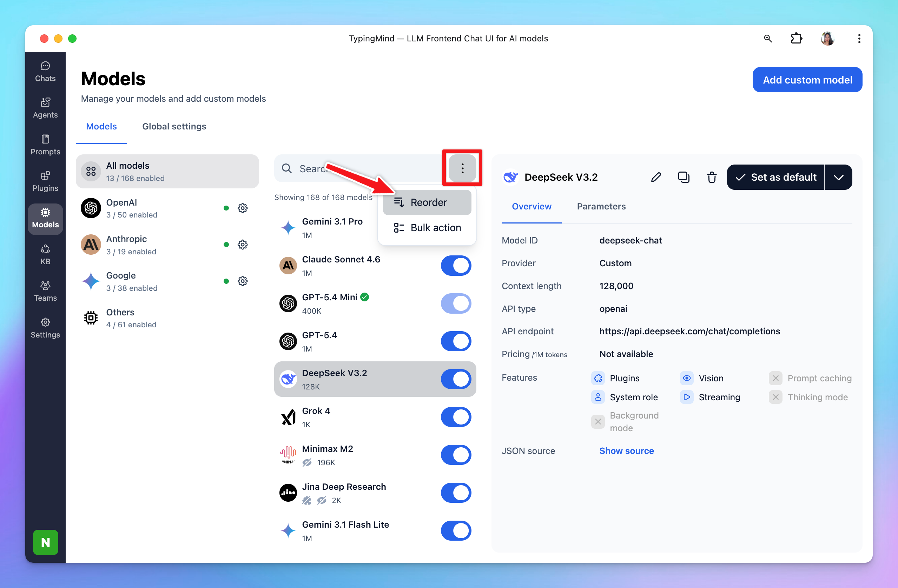Turn off the Grok 4 toggle

(455, 417)
